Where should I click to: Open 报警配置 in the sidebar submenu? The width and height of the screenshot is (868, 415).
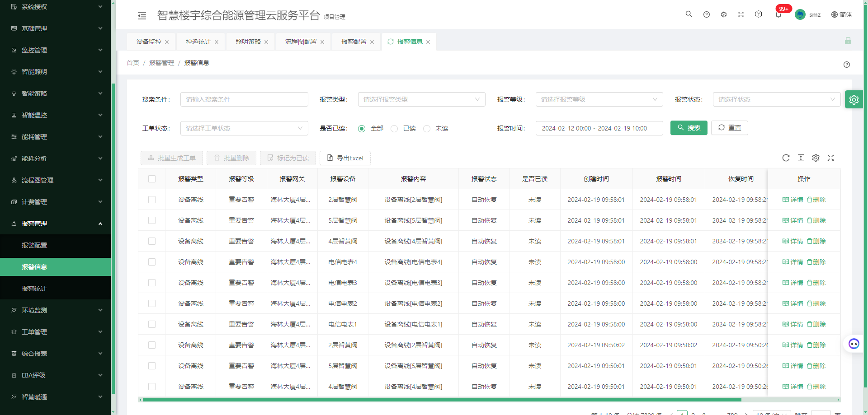55,245
